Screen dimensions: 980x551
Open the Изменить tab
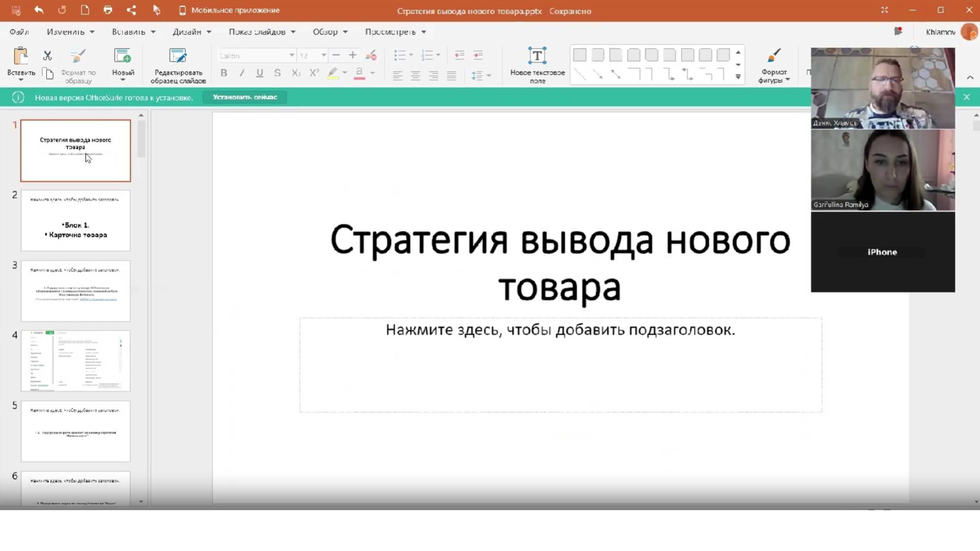click(x=70, y=32)
